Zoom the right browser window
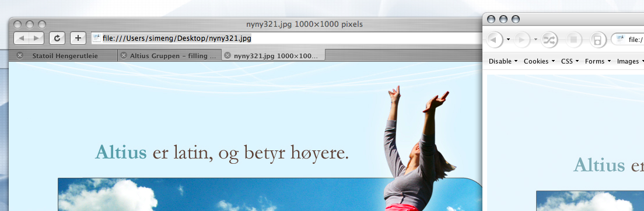The height and width of the screenshot is (211, 644). (x=516, y=19)
